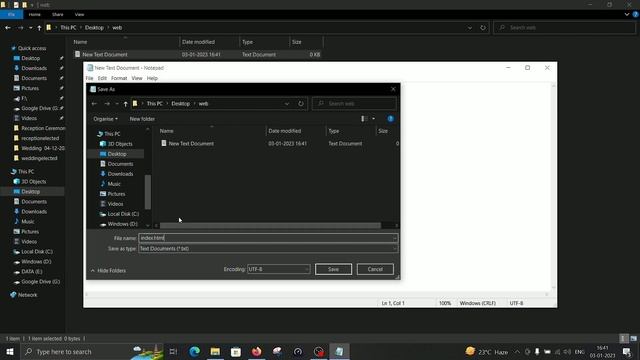Select Music in Save As folder tree

(114, 184)
